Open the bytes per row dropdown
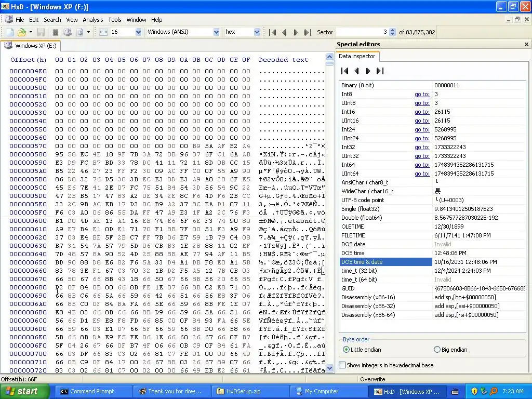532x399 pixels. tap(138, 32)
